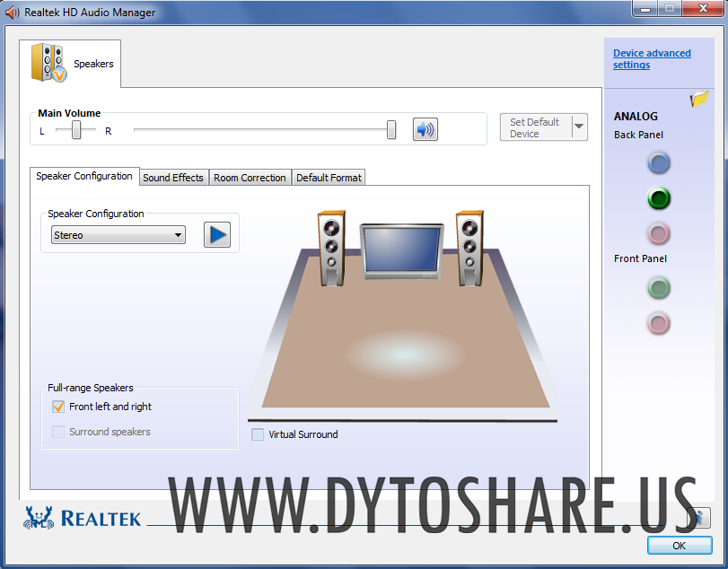Enable Virtual Surround

pyautogui.click(x=258, y=434)
